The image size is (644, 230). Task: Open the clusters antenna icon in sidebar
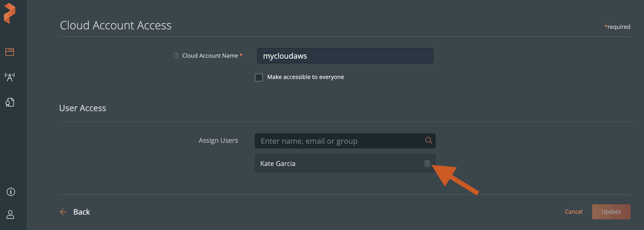pyautogui.click(x=10, y=77)
